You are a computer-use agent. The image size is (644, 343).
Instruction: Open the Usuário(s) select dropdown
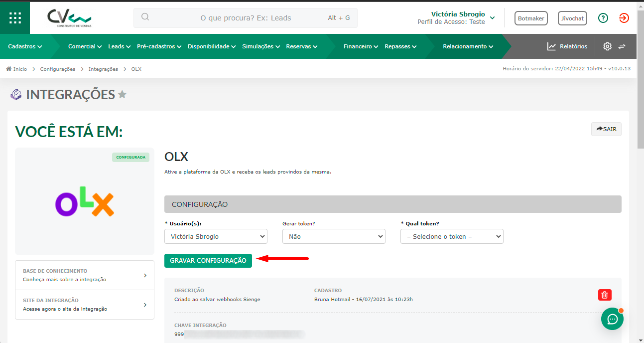click(216, 236)
